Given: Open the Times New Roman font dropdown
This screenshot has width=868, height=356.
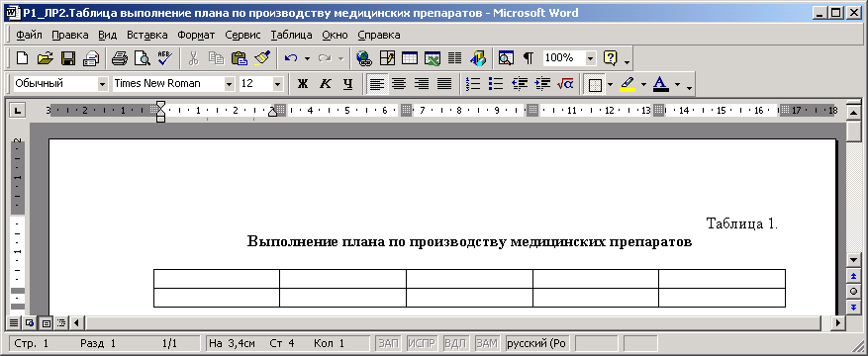Looking at the screenshot, I should click(x=230, y=84).
